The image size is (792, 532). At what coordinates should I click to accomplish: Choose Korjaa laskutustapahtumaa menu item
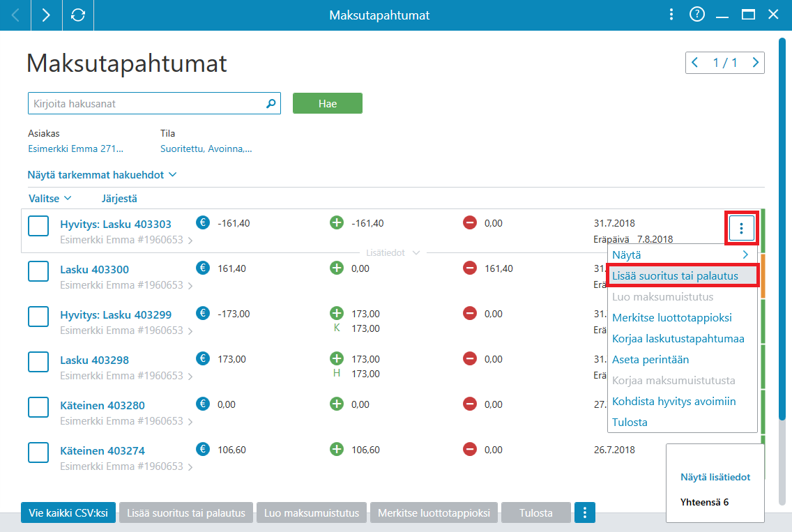pos(682,338)
